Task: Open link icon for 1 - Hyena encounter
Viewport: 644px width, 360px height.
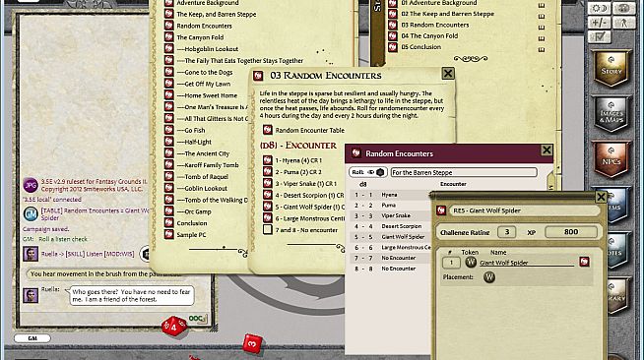Action: [268, 160]
